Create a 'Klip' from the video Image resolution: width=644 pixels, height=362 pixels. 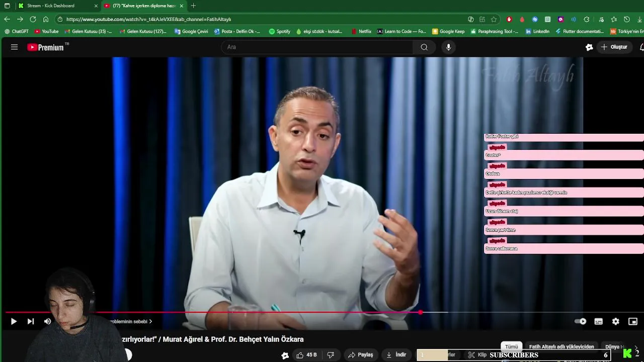(x=477, y=355)
